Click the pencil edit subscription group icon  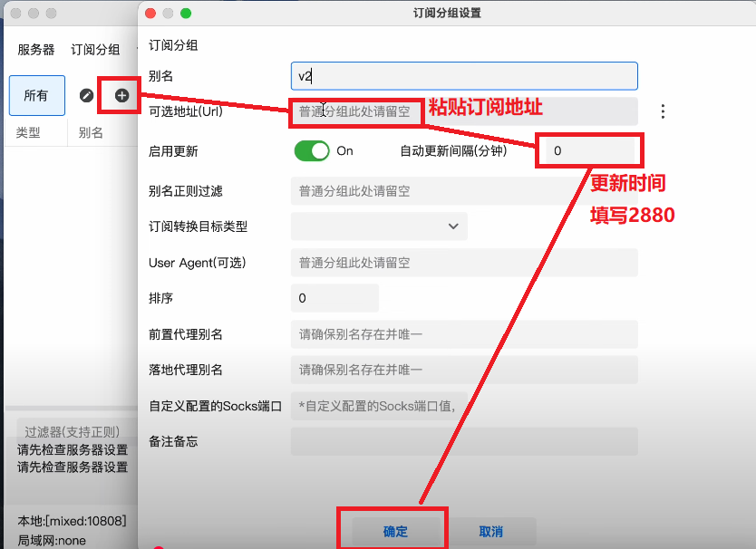tap(86, 95)
